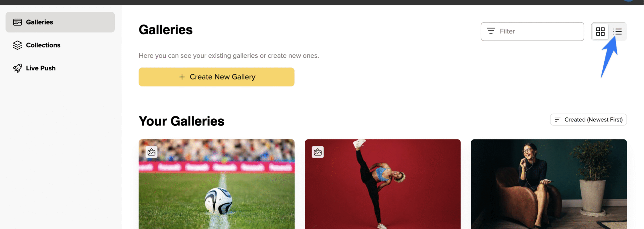The image size is (644, 229).
Task: Focus the Filter input field
Action: [532, 32]
